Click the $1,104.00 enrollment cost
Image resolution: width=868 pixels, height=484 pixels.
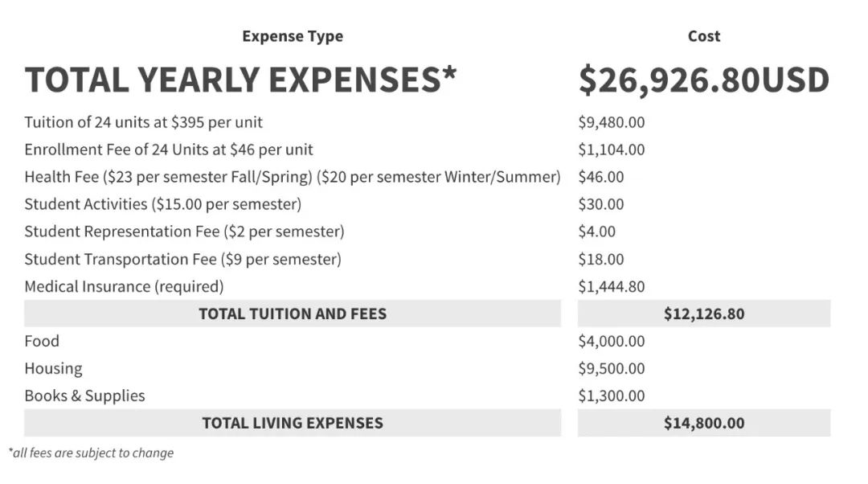611,150
